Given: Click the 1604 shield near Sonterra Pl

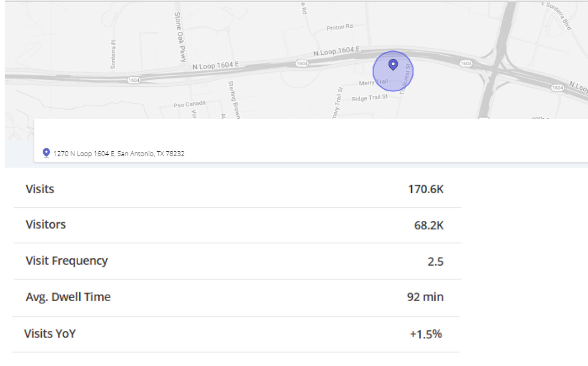Looking at the screenshot, I should pyautogui.click(x=134, y=80).
